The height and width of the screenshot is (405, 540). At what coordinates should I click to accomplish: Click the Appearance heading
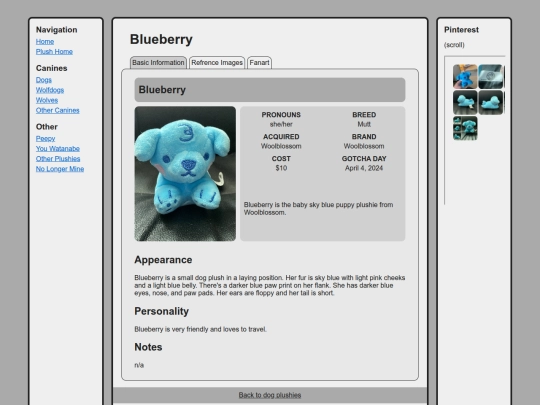pyautogui.click(x=163, y=260)
